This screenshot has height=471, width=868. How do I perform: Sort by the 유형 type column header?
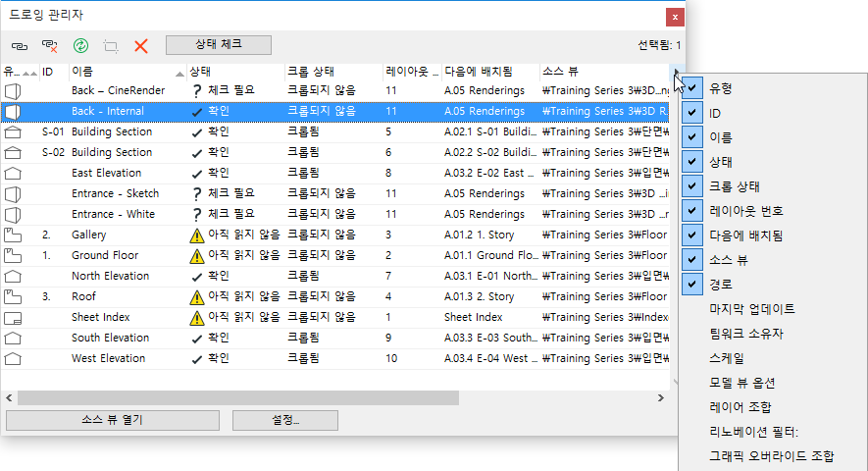point(20,72)
